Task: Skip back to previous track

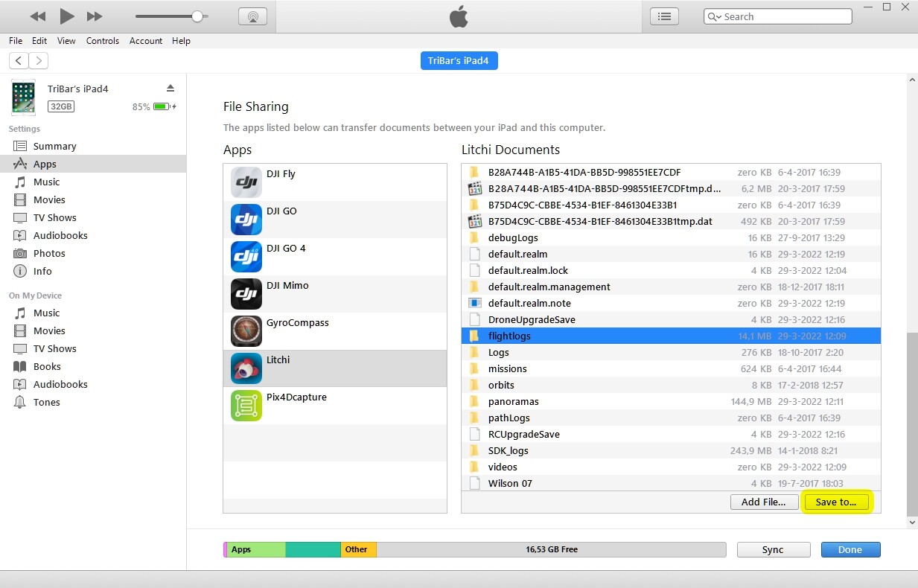Action: 38,16
